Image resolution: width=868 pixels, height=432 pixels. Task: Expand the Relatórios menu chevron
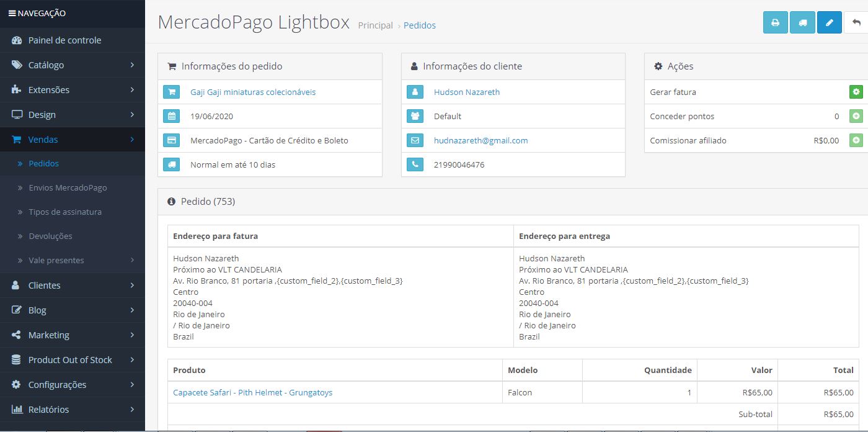[132, 409]
